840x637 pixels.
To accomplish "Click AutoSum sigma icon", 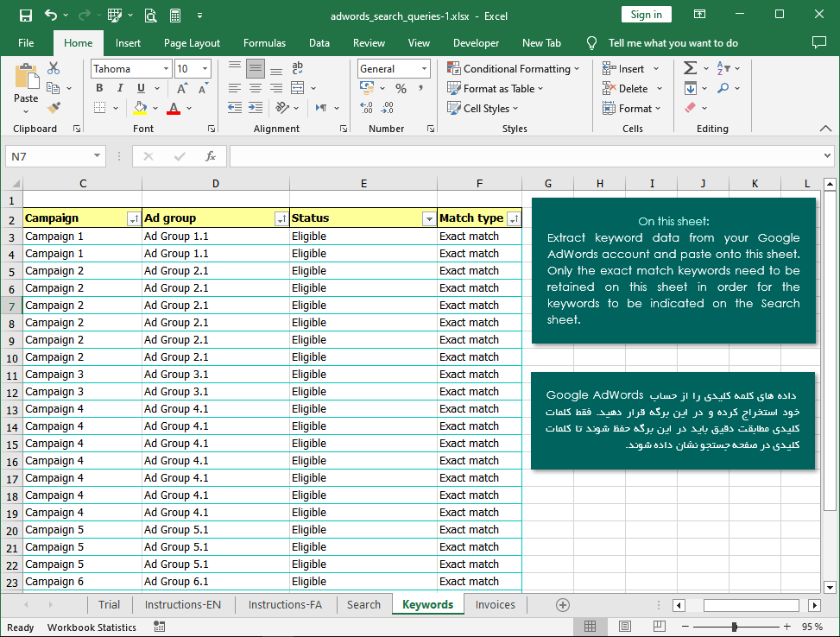I will [691, 68].
